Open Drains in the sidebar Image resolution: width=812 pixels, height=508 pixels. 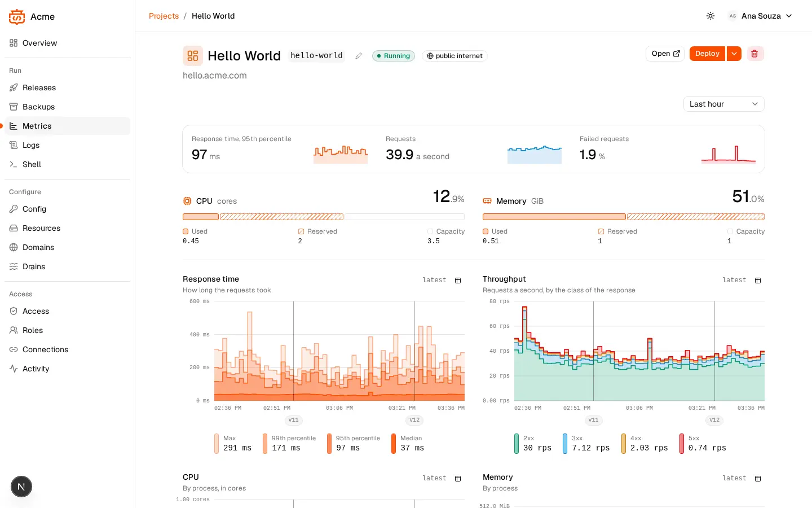pos(68,266)
